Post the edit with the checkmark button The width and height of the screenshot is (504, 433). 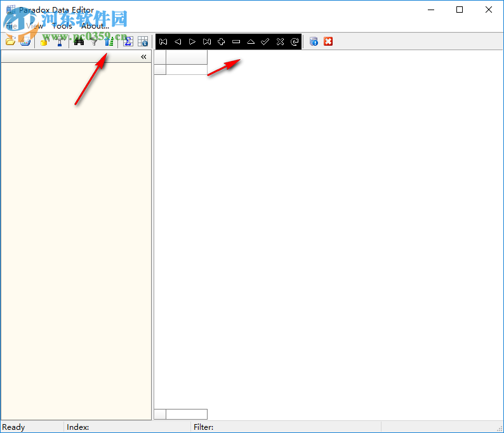(265, 42)
